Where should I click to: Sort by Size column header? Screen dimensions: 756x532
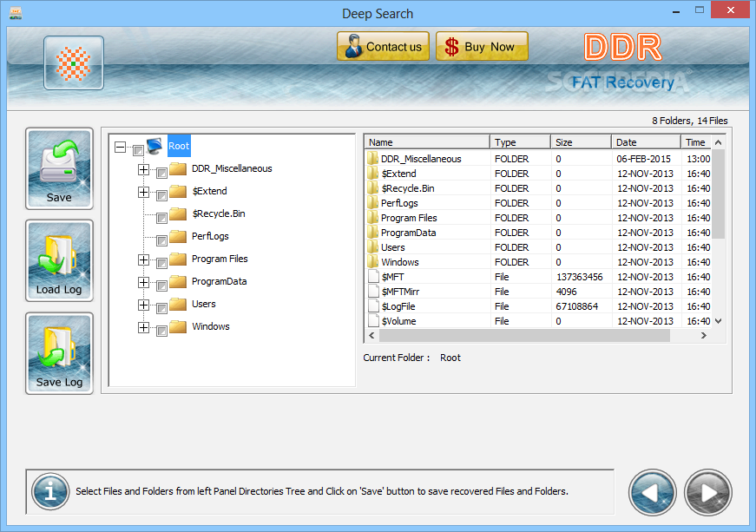581,142
